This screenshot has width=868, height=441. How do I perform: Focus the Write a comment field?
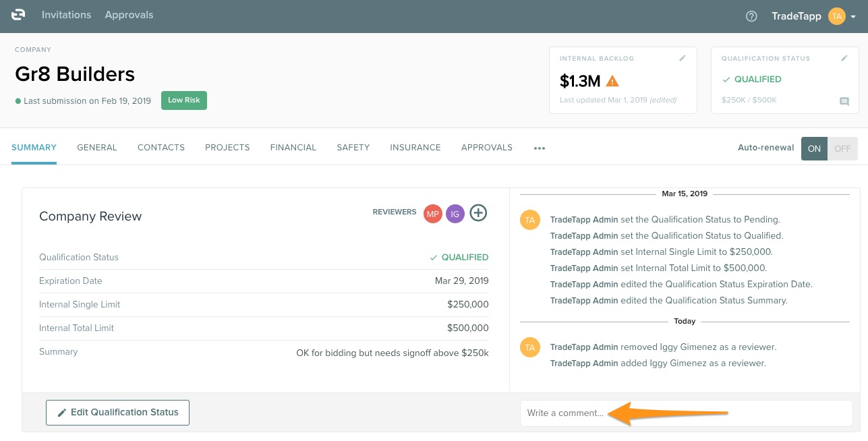click(686, 413)
